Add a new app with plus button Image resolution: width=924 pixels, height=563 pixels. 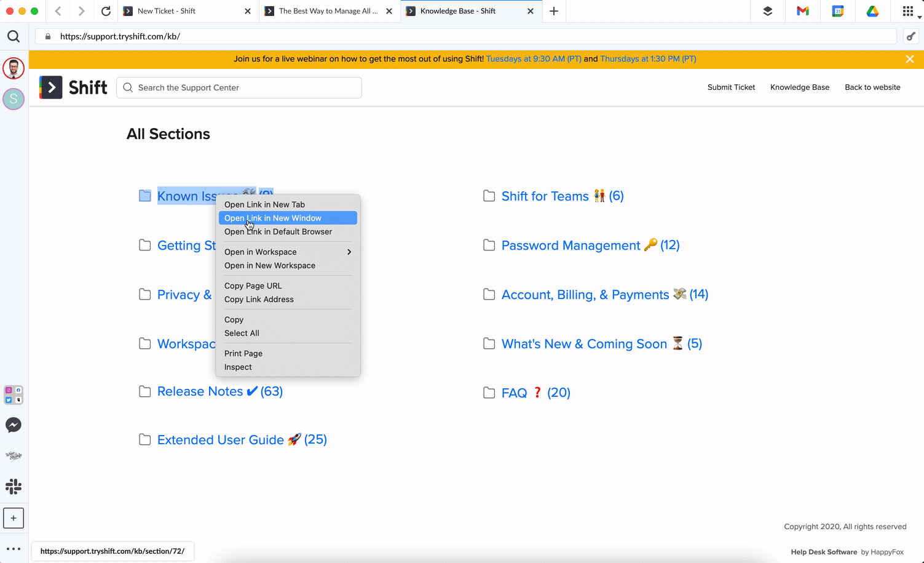(14, 518)
